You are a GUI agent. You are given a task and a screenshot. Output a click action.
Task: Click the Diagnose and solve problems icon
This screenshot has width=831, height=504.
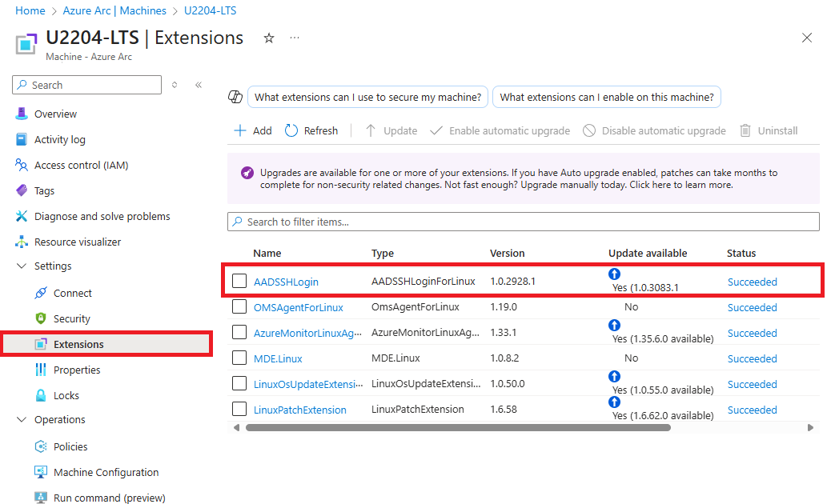(x=22, y=216)
